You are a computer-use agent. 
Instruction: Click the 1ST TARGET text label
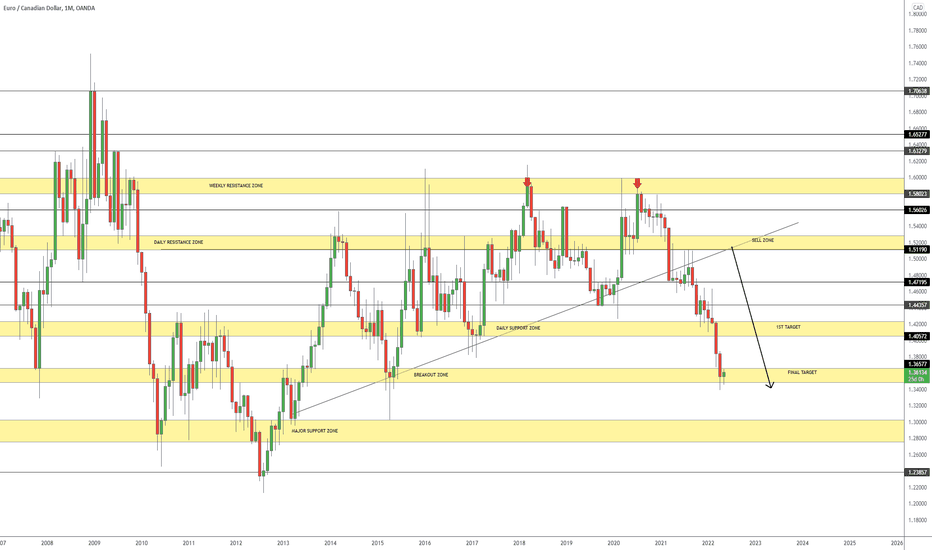(788, 327)
